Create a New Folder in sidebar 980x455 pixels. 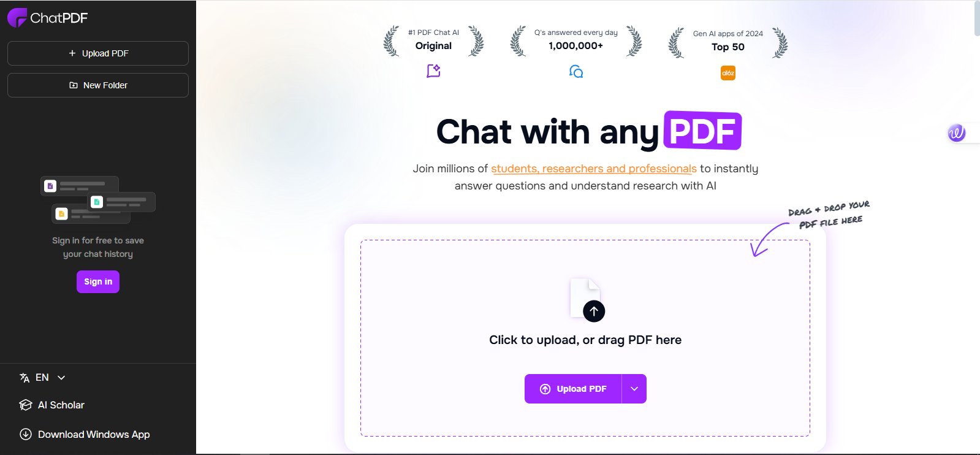pos(98,85)
